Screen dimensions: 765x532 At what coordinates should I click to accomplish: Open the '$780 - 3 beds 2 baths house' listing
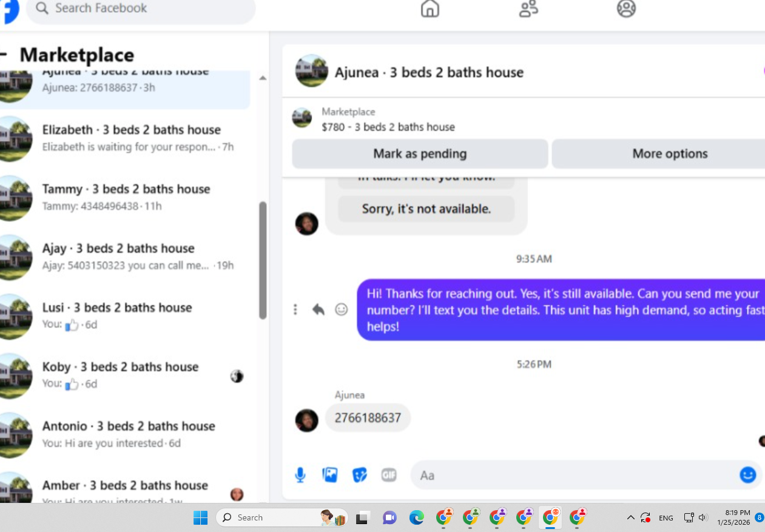[x=388, y=127]
